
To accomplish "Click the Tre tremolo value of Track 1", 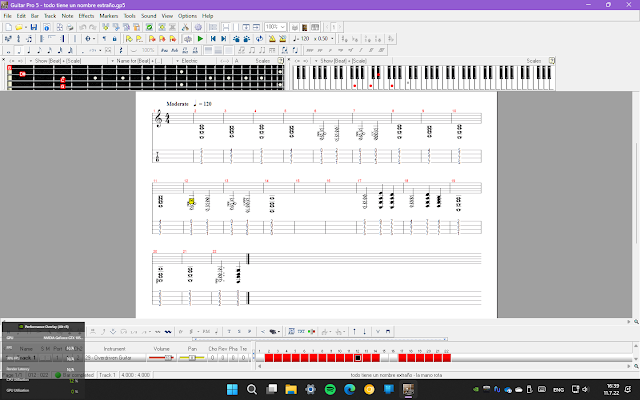I will pyautogui.click(x=243, y=358).
